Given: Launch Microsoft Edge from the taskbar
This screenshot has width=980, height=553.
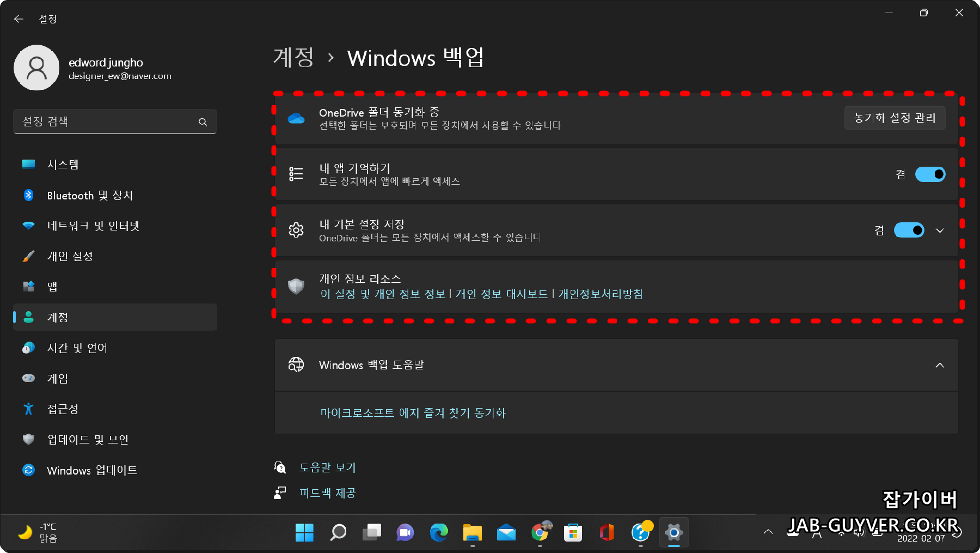Looking at the screenshot, I should tap(439, 532).
